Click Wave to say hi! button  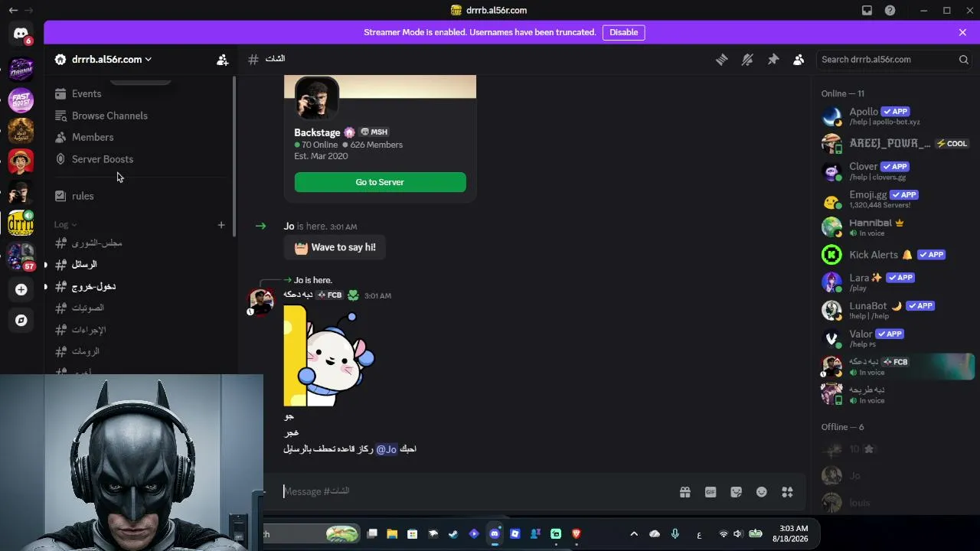tap(335, 247)
